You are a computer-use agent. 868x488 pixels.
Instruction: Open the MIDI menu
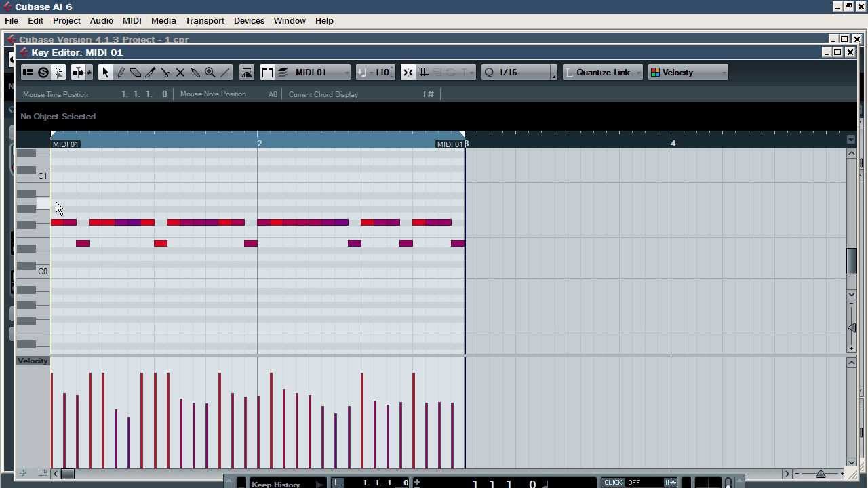[x=132, y=20]
